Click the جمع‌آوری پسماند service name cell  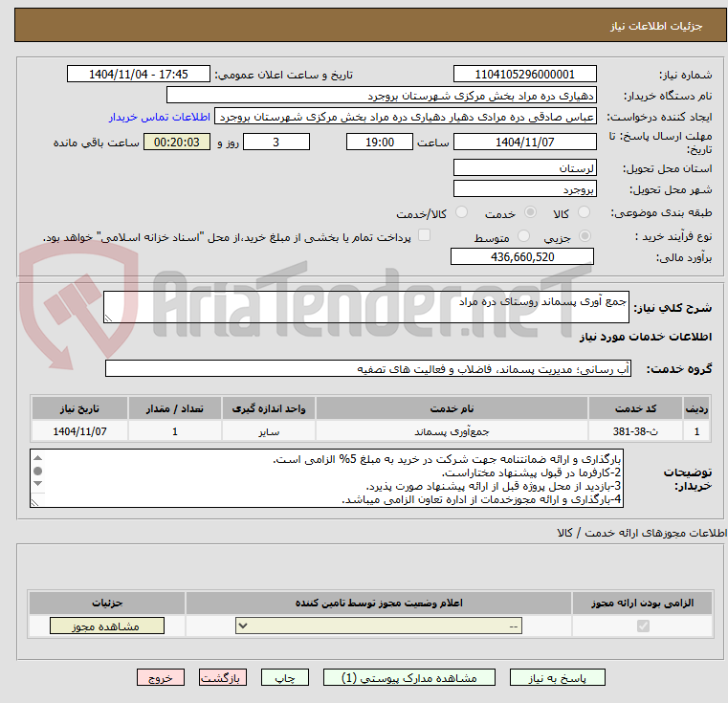point(452,431)
